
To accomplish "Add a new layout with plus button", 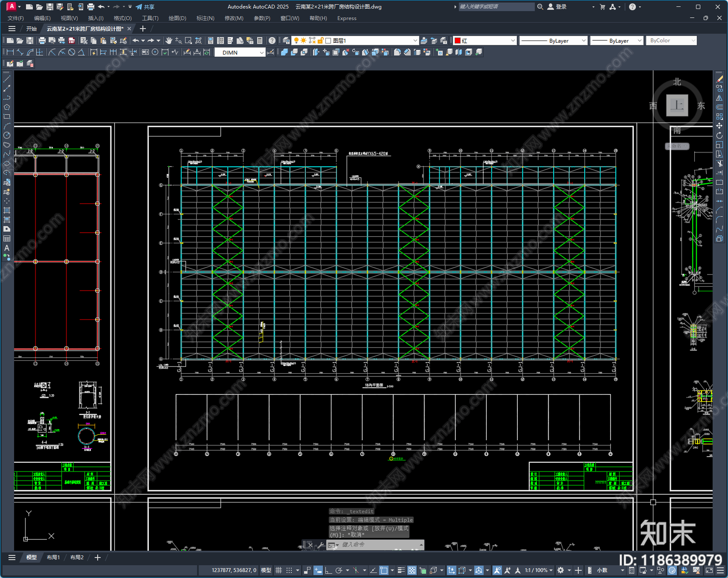I will pyautogui.click(x=97, y=558).
